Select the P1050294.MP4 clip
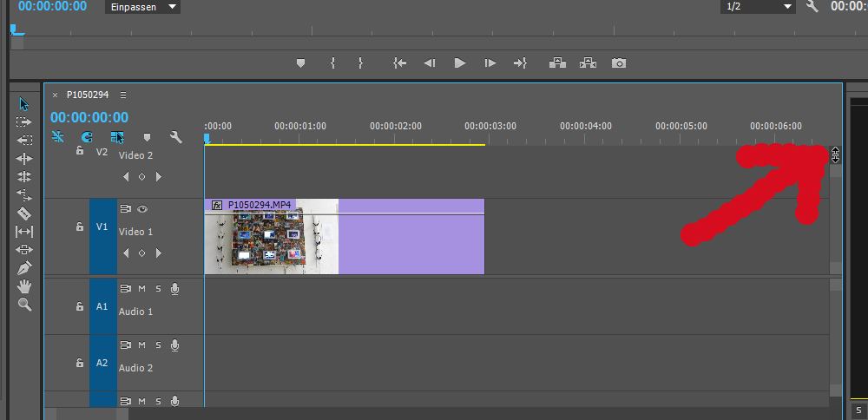Viewport: 868px width, 420px height. point(345,237)
